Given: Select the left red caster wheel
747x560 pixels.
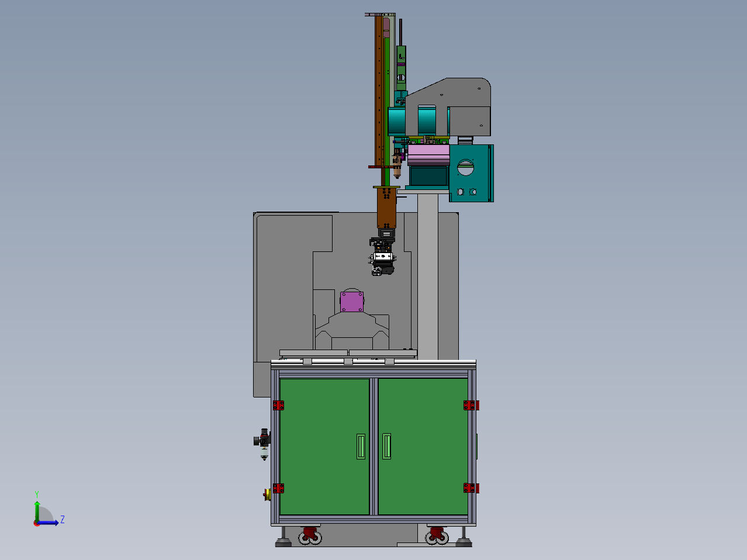Looking at the screenshot, I should (x=310, y=536).
